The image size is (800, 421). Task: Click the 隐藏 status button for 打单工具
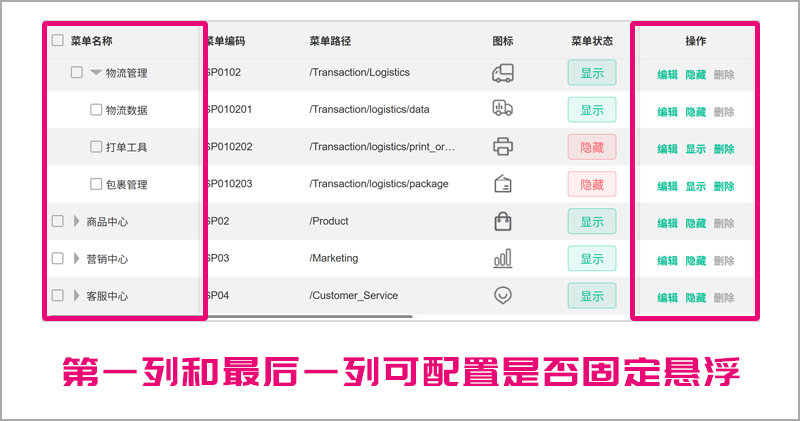pyautogui.click(x=592, y=147)
